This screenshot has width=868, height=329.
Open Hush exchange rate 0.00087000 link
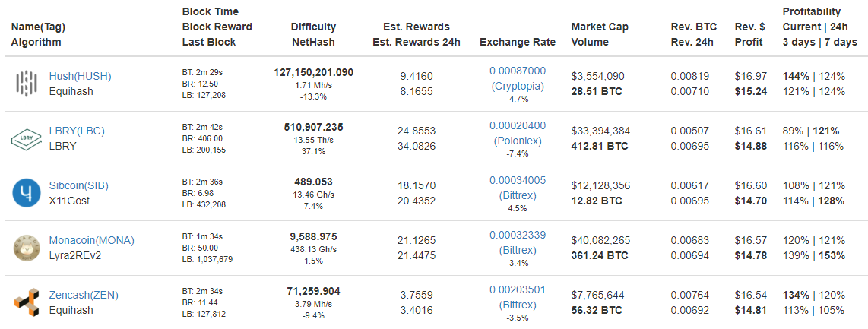coord(518,71)
